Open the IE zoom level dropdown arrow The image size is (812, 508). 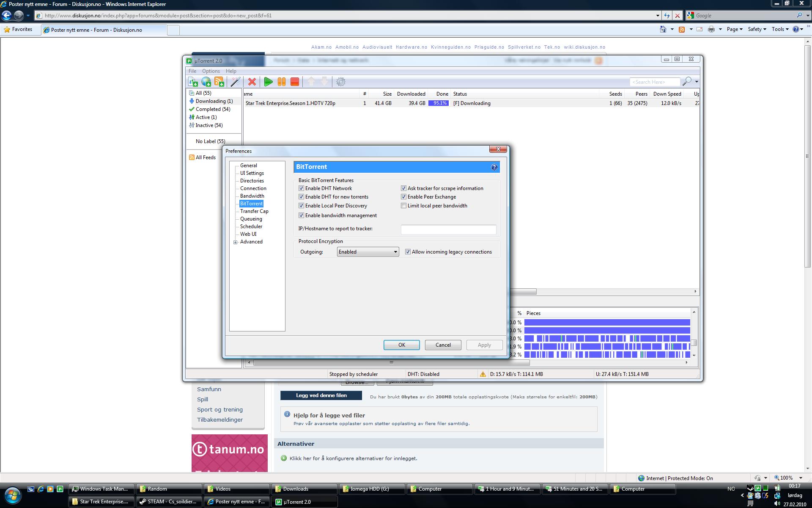tap(801, 478)
